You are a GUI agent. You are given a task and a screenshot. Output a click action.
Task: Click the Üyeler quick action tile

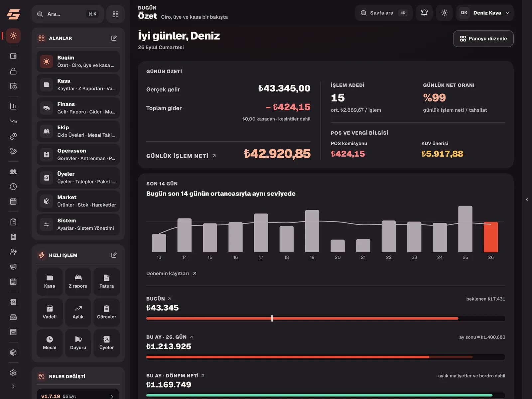click(x=107, y=343)
